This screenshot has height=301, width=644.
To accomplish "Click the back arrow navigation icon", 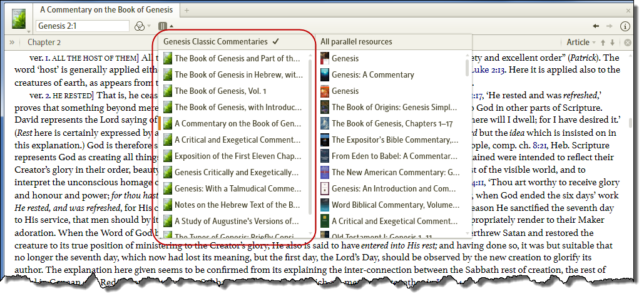I will click(x=596, y=26).
